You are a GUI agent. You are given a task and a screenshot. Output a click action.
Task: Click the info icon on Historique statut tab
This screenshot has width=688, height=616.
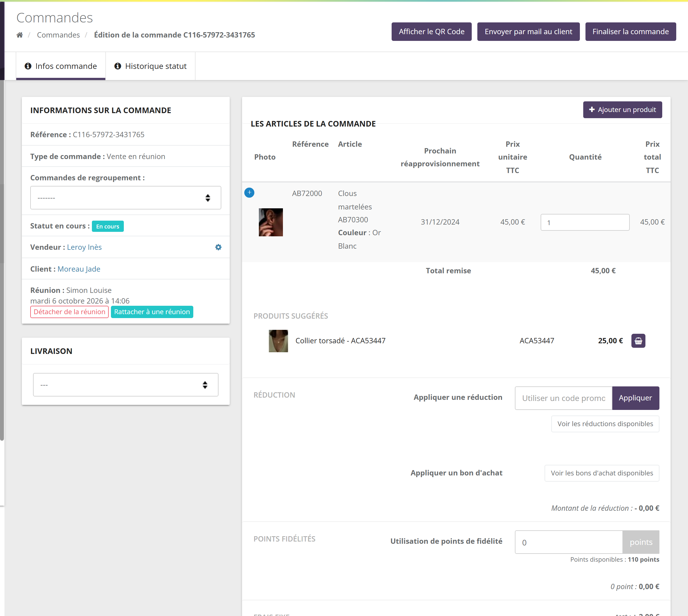point(118,66)
